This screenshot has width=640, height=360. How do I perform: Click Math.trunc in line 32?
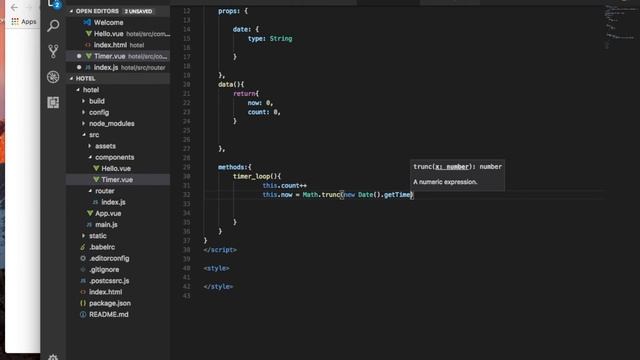click(321, 195)
